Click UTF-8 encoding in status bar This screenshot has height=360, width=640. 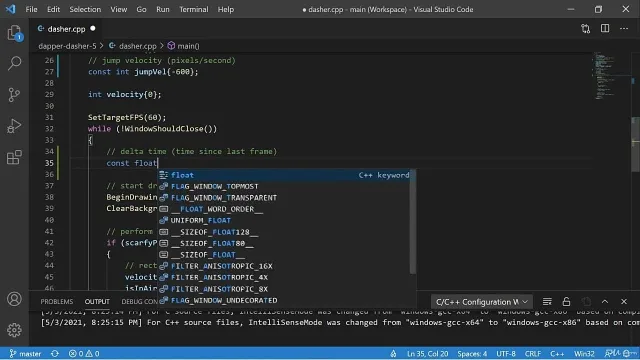coord(506,353)
